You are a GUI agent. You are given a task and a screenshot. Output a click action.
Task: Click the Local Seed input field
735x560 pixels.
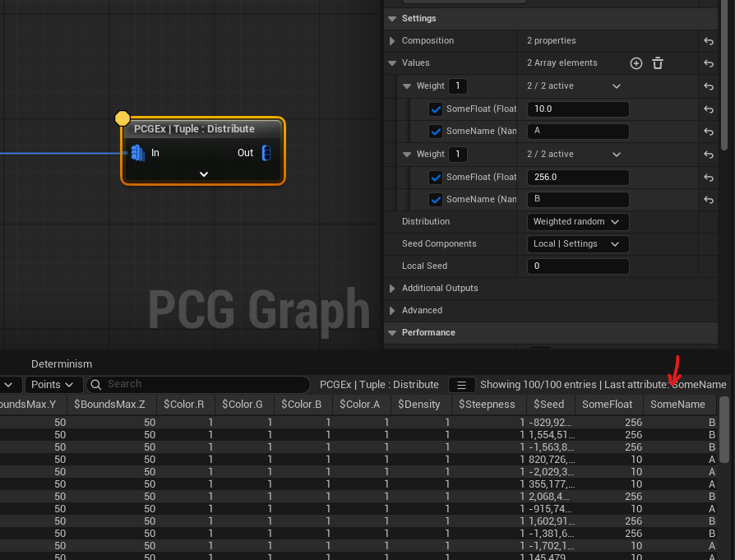(x=577, y=266)
